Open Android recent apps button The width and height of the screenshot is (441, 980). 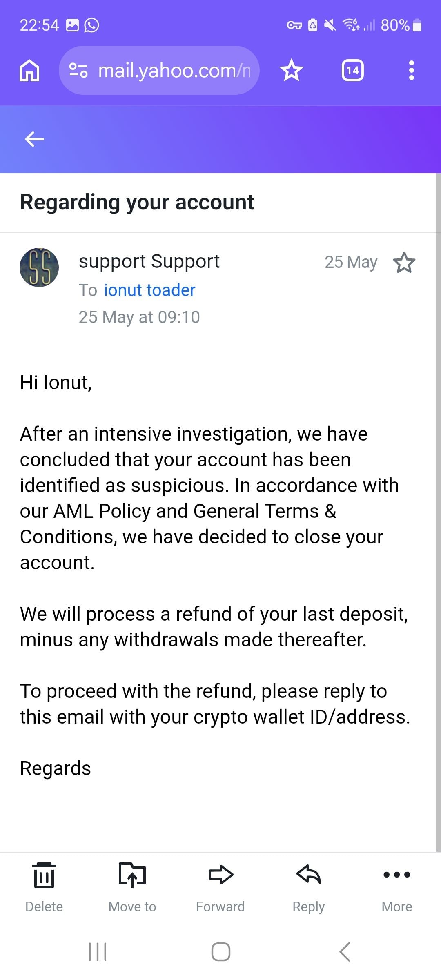[98, 952]
